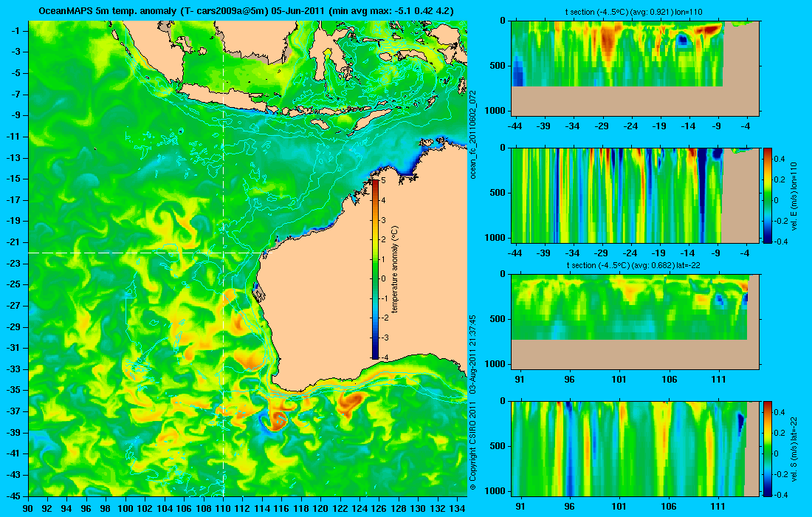Select the temperature section plot for lon=110
The image size is (812, 517).
coord(635,68)
